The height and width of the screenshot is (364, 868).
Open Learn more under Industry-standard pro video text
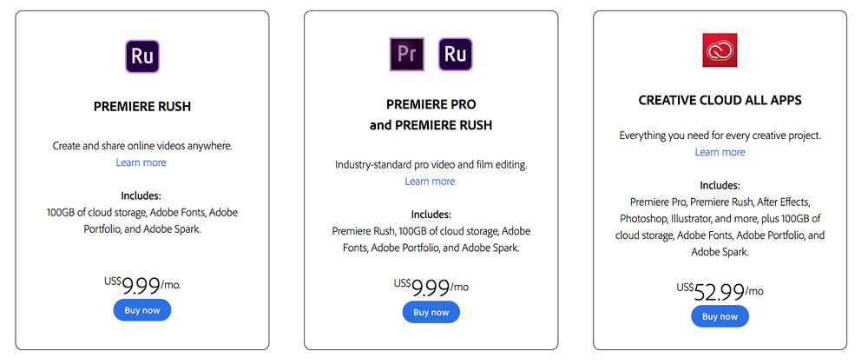tap(430, 181)
